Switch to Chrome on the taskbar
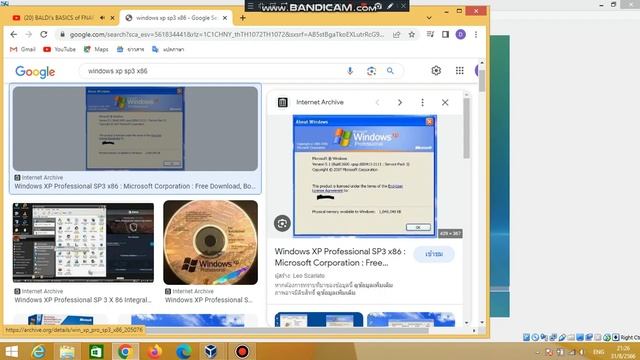The height and width of the screenshot is (360, 640). coord(125,351)
